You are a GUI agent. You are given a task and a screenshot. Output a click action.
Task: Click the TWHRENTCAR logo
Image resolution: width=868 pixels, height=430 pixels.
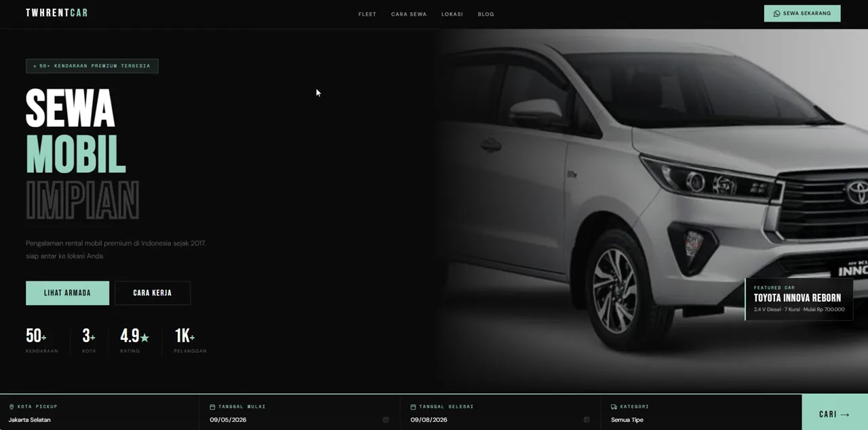pyautogui.click(x=57, y=13)
